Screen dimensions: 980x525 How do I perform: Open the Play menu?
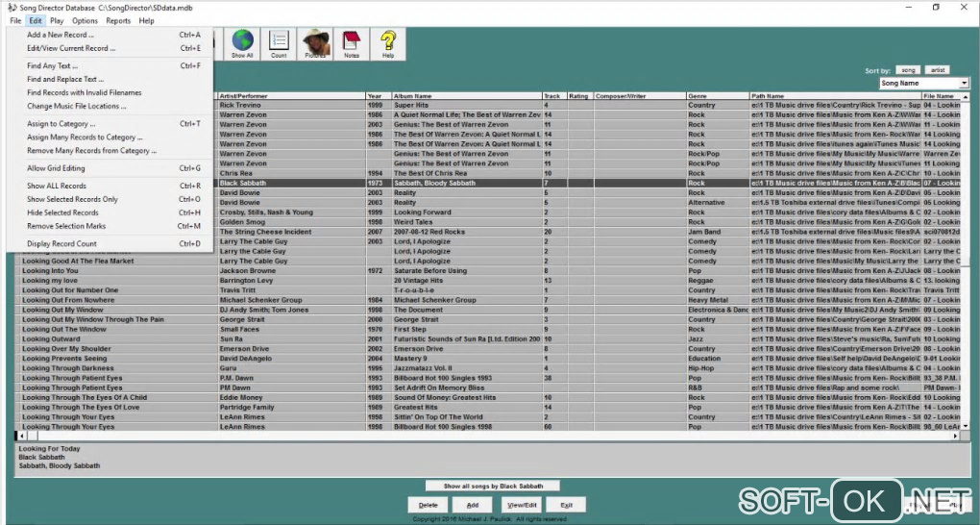click(x=57, y=20)
